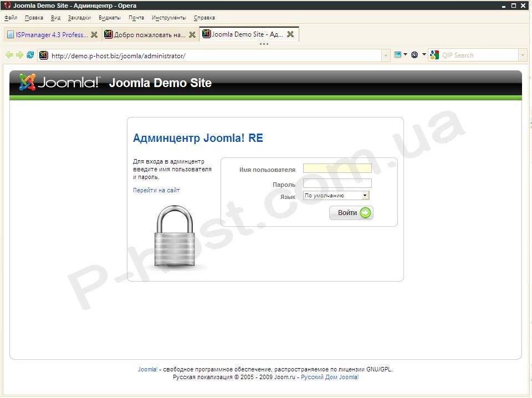The image size is (532, 398).
Task: Open the Почта menu
Action: tap(136, 18)
